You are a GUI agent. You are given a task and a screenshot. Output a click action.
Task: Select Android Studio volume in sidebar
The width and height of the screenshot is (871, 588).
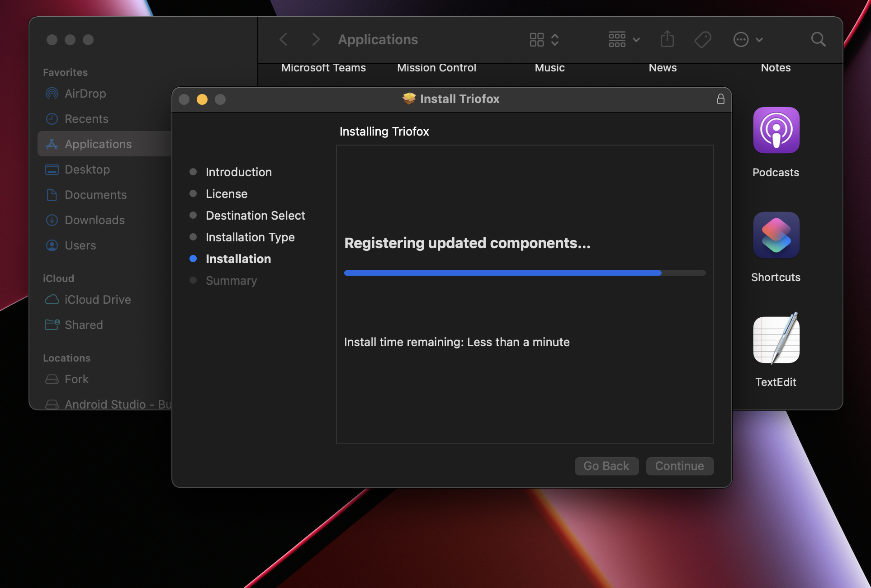coord(104,404)
